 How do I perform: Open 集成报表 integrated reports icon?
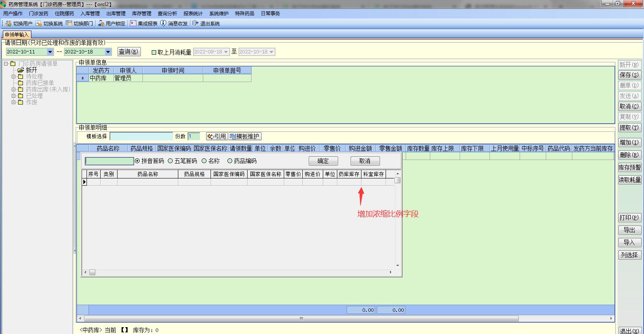pyautogui.click(x=133, y=23)
